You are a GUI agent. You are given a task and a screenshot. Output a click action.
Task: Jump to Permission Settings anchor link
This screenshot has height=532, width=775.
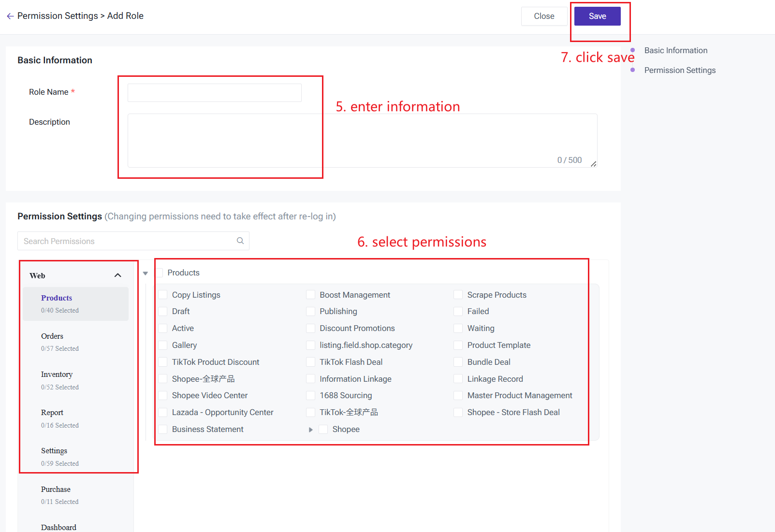click(x=679, y=71)
